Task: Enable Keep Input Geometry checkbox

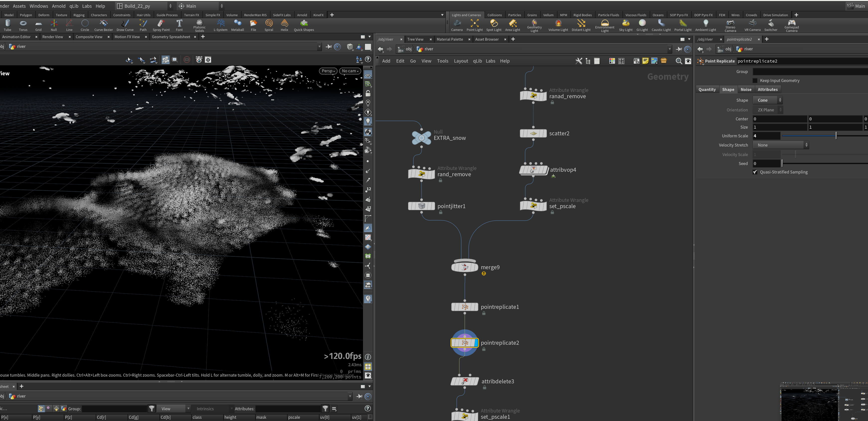Action: (x=755, y=81)
